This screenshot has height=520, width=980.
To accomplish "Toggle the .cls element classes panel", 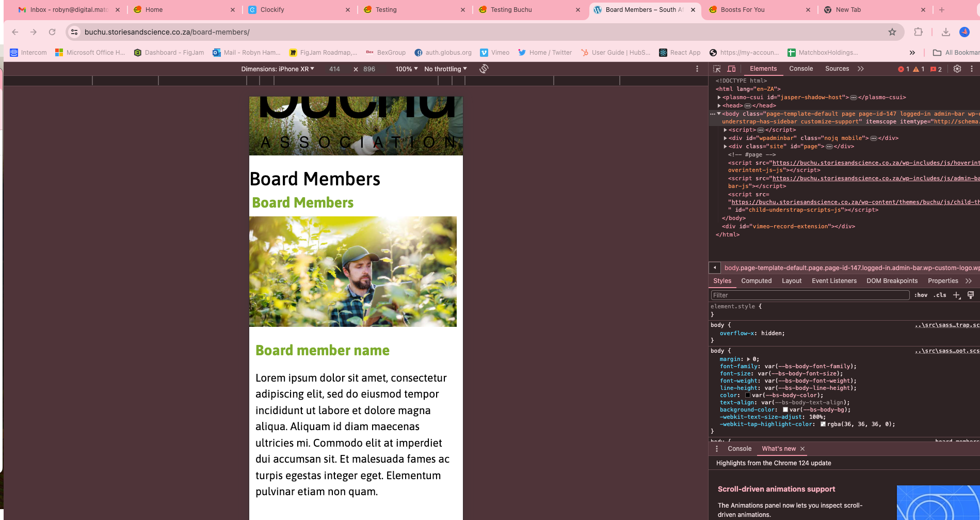I will tap(940, 295).
